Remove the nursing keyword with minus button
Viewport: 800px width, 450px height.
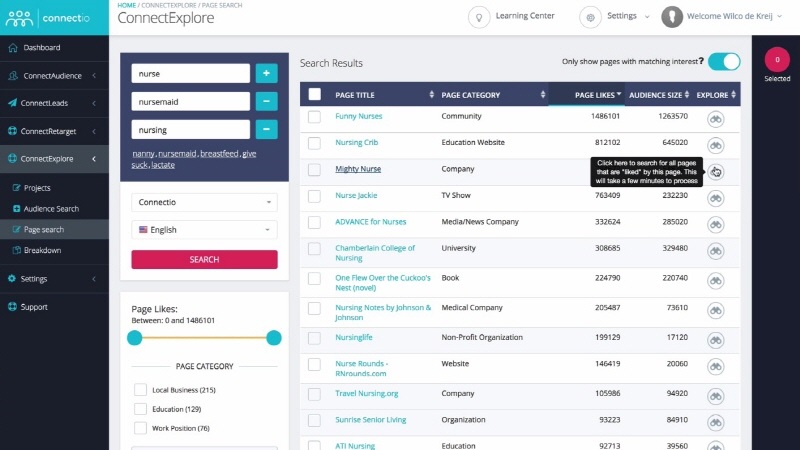pyautogui.click(x=266, y=130)
